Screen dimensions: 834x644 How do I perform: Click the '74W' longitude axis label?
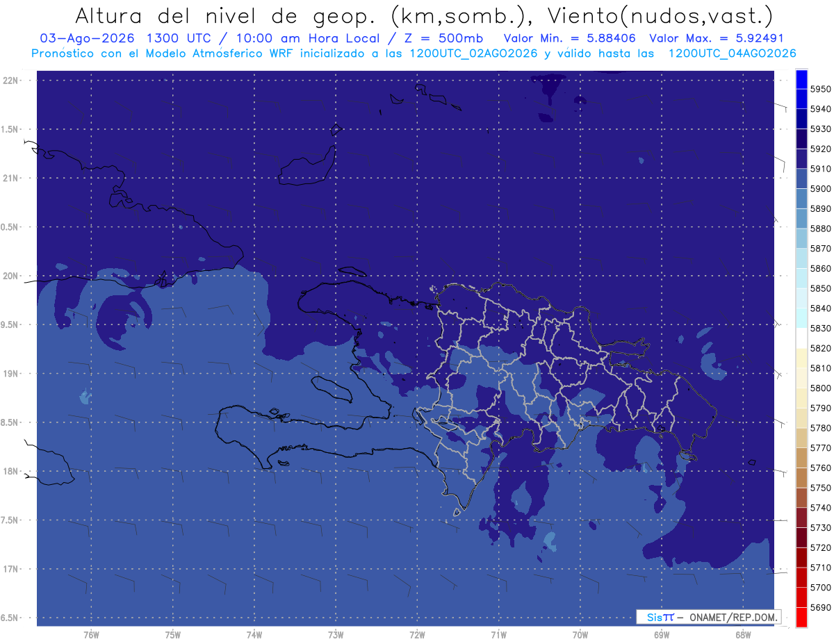(x=254, y=635)
